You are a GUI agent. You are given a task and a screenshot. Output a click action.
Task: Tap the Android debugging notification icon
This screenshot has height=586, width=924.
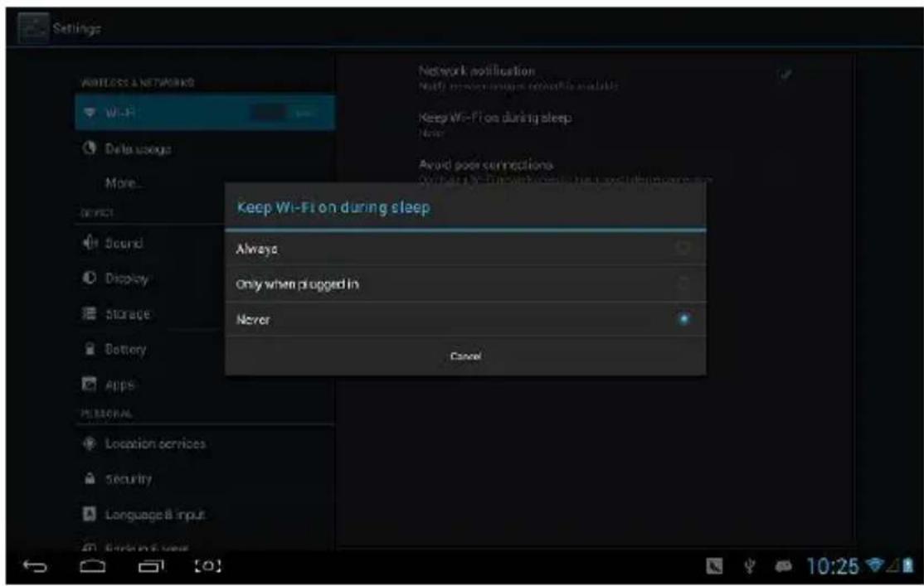pyautogui.click(x=784, y=567)
